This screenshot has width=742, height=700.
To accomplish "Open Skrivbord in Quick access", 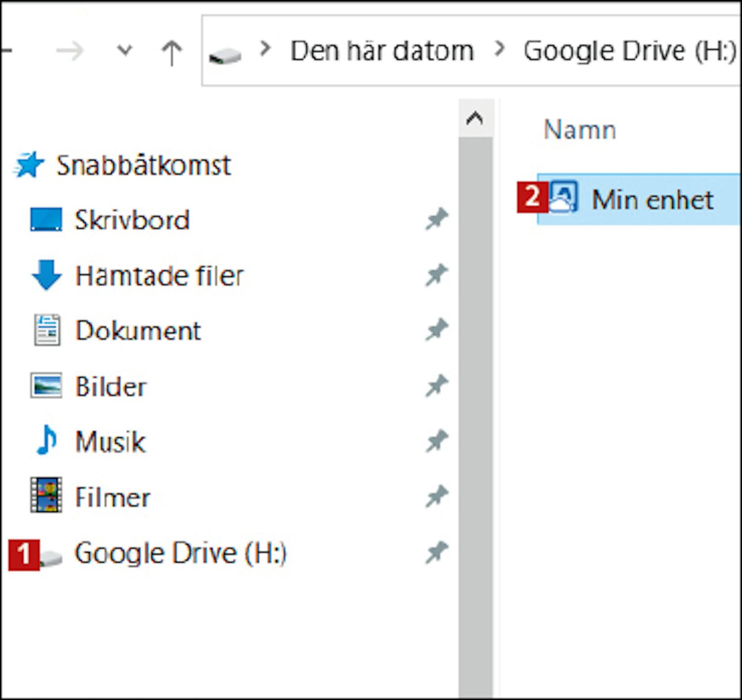I will 132,220.
